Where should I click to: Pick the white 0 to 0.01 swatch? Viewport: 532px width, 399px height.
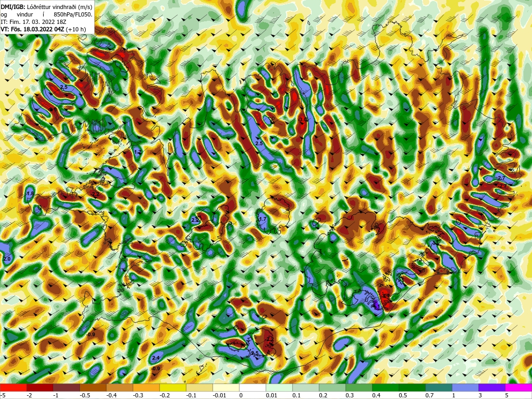click(253, 388)
